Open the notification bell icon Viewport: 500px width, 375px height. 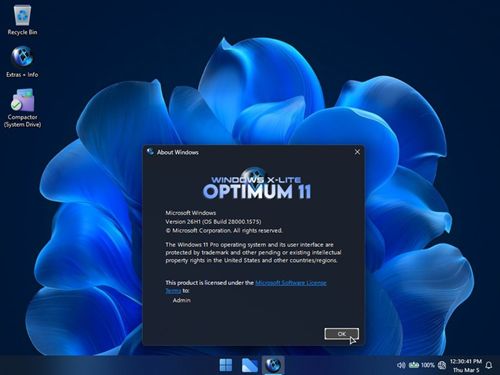tap(489, 365)
